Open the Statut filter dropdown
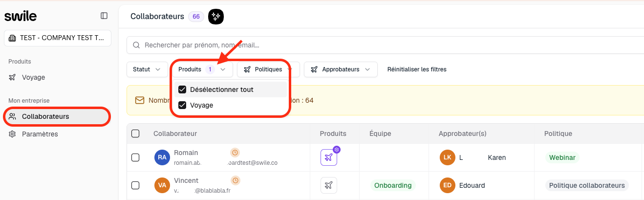 147,69
